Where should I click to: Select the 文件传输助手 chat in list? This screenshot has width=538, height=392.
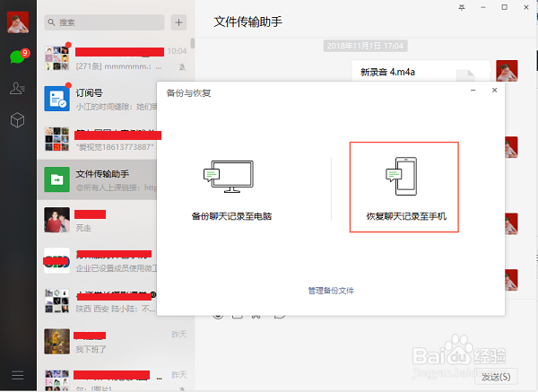[97, 180]
